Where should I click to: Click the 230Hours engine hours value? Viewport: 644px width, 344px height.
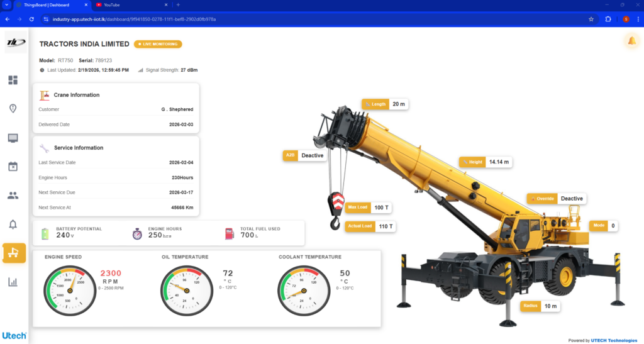[x=182, y=178]
